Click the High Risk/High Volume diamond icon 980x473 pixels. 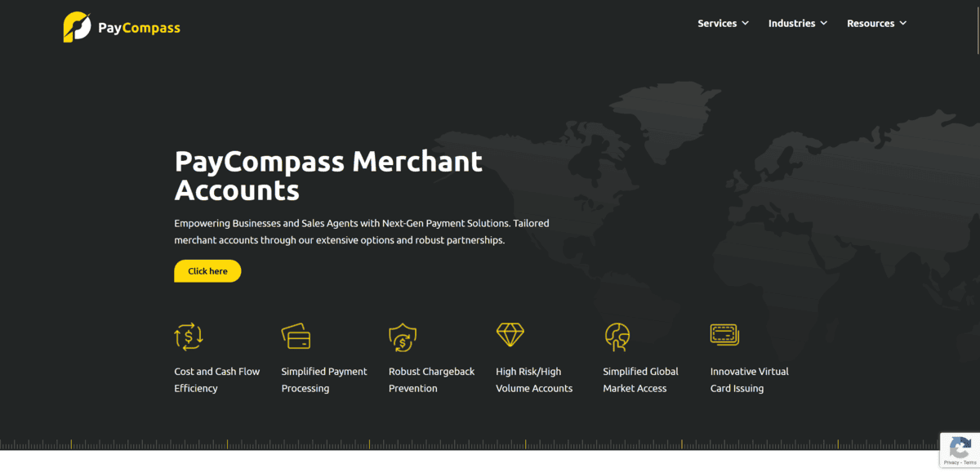click(x=510, y=333)
